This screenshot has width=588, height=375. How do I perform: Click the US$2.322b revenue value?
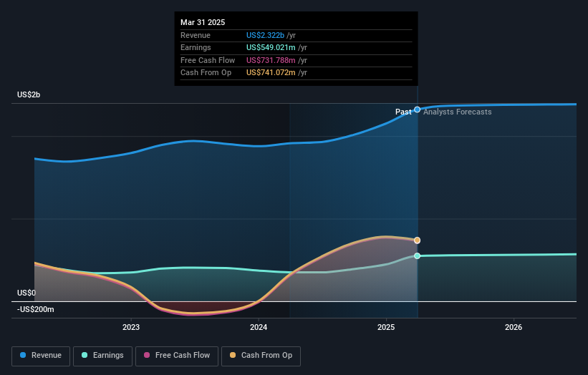265,35
